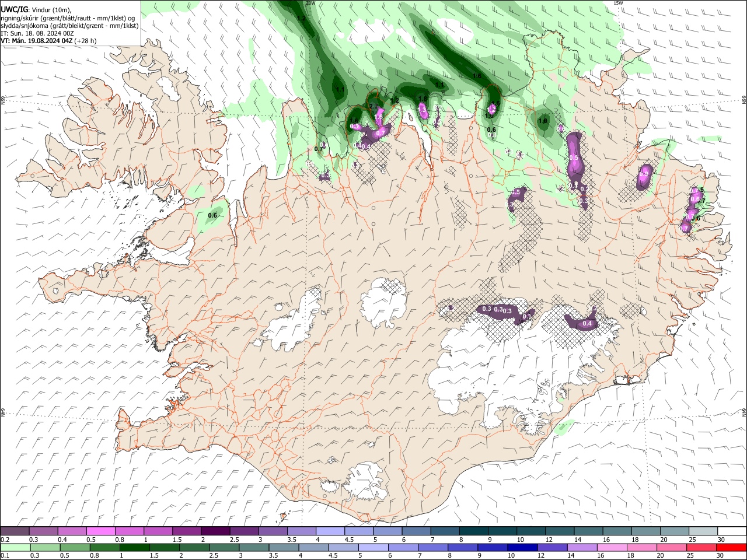Click the legend subtitle 'slydda/snjókoma' line
This screenshot has height=560, width=747.
pos(69,26)
